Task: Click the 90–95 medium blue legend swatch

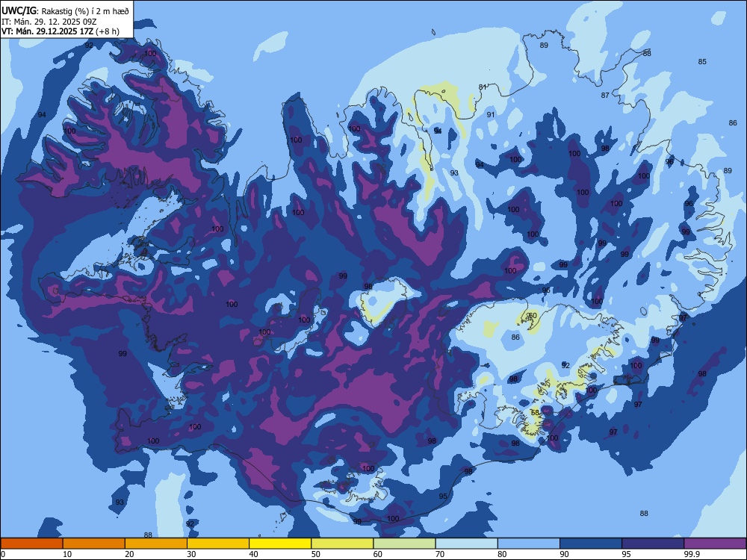Action: click(591, 544)
